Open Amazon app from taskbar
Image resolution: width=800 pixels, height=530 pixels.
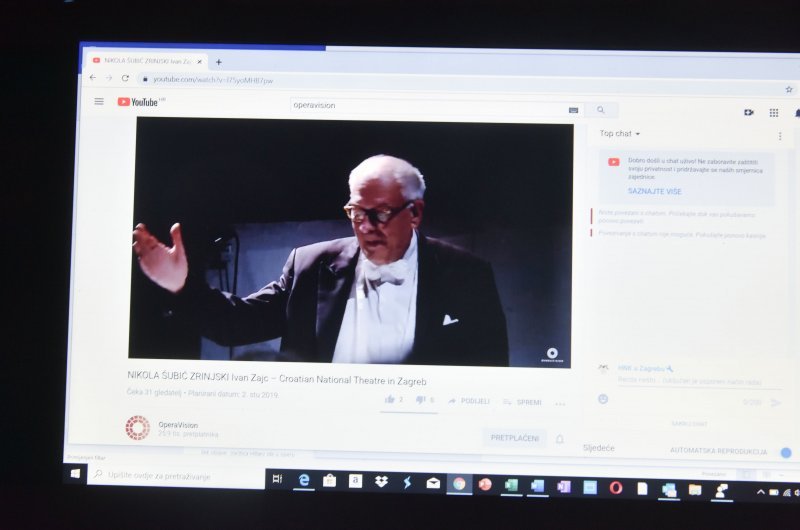tap(356, 481)
